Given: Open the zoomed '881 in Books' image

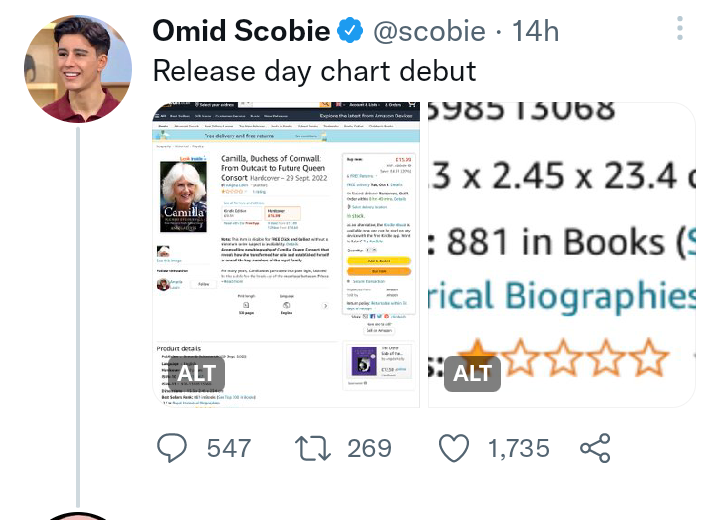Looking at the screenshot, I should 562,240.
